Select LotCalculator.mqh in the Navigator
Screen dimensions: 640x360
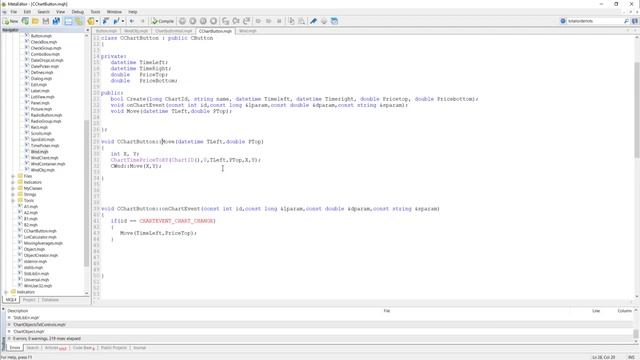click(40, 237)
